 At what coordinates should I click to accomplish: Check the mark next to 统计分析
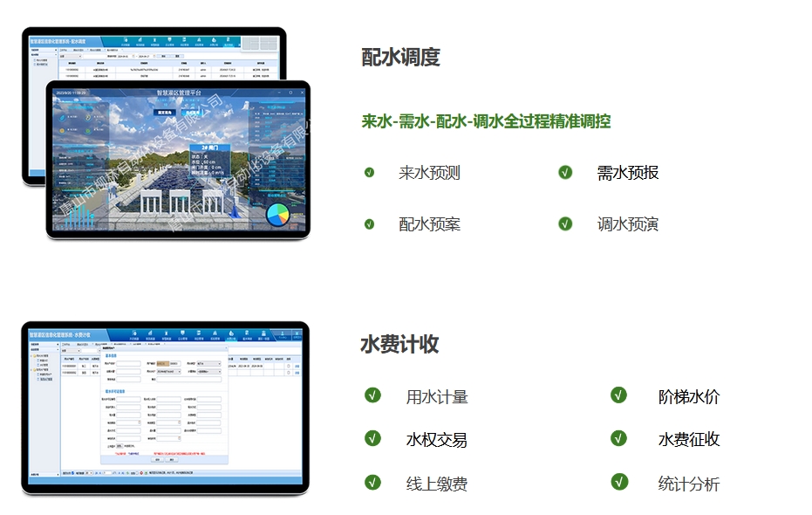[x=619, y=483]
